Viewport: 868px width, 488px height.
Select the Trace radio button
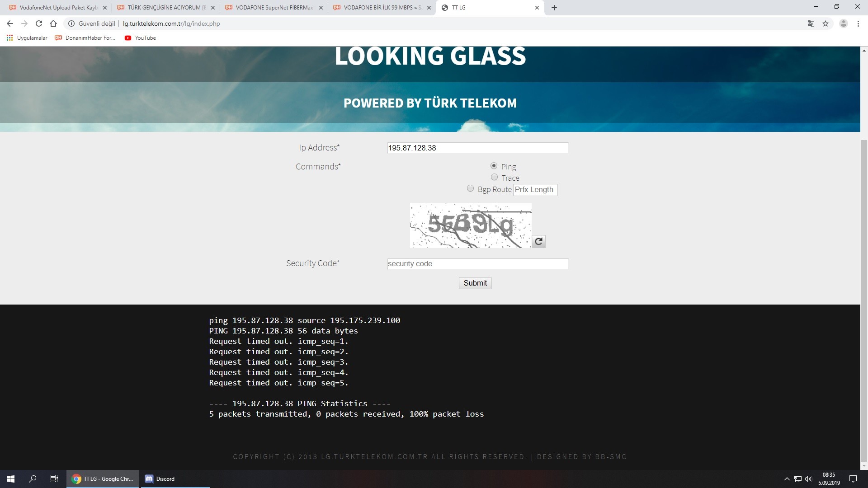pos(494,177)
